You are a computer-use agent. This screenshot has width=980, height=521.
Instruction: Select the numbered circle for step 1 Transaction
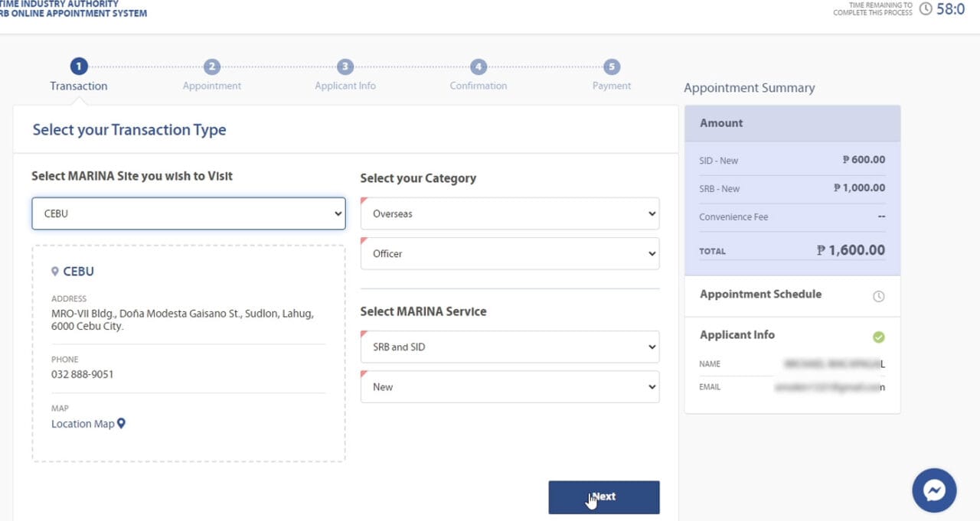tap(78, 65)
